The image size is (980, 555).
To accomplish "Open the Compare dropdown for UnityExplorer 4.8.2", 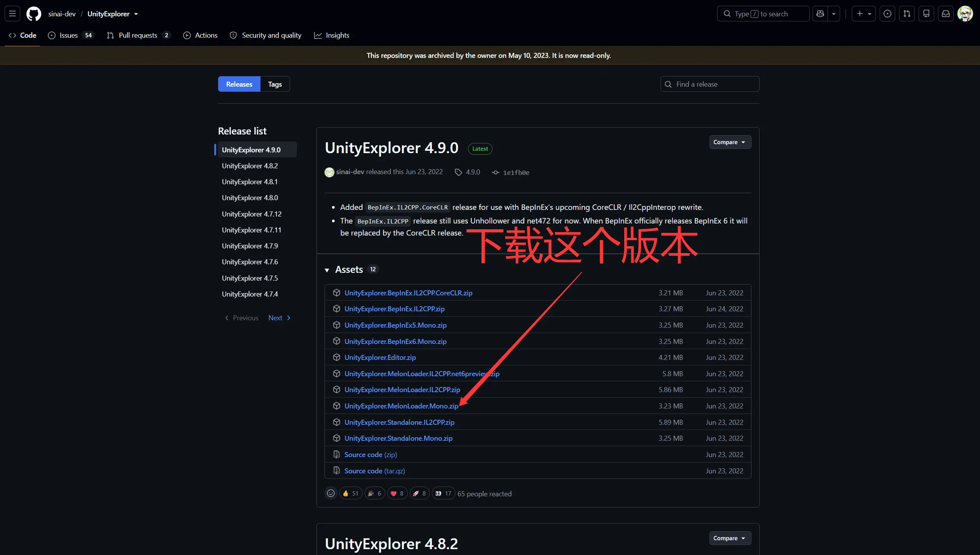I will (x=730, y=538).
